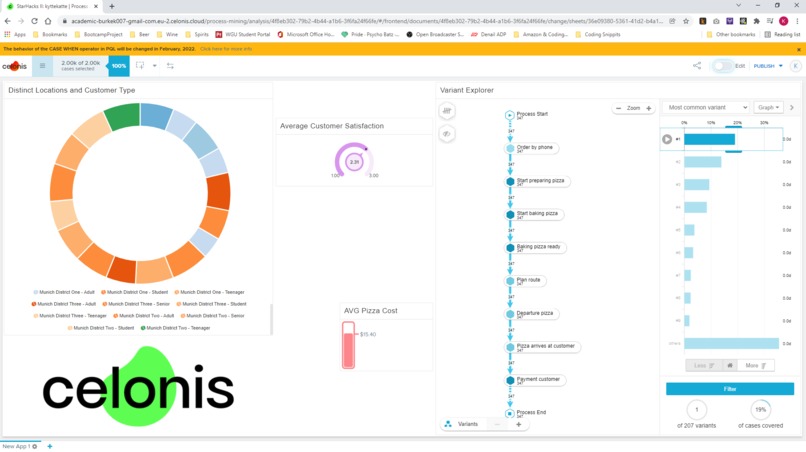Click legend 'Munich District Three - Senior'

pos(136,304)
